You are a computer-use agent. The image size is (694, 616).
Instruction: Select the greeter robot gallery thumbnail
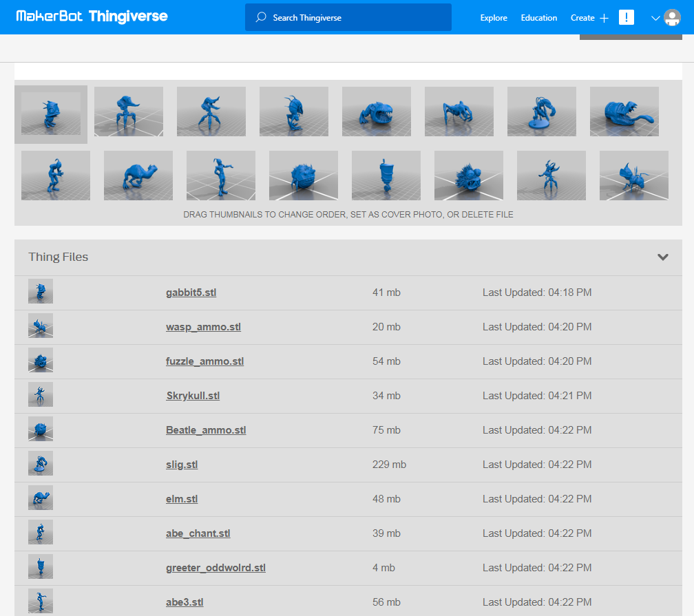(x=386, y=176)
